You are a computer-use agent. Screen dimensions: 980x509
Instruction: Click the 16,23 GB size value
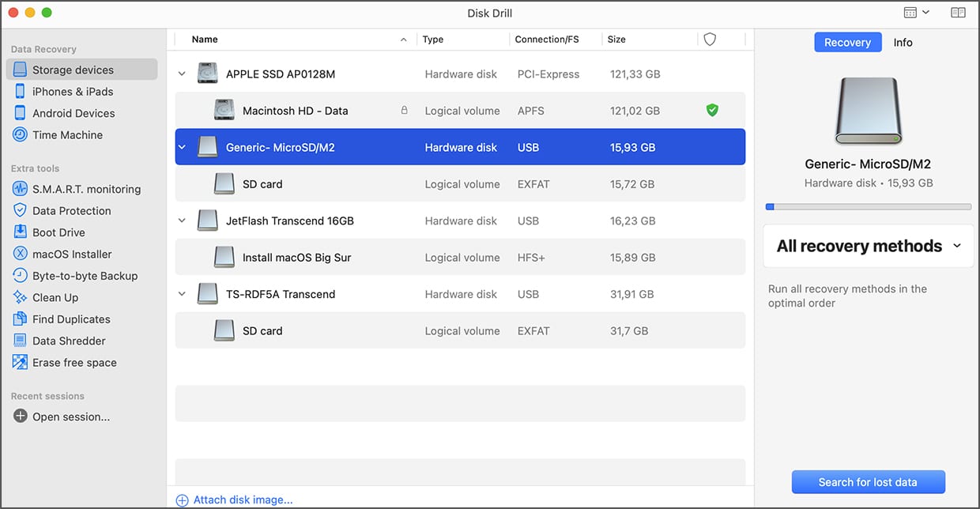(632, 221)
